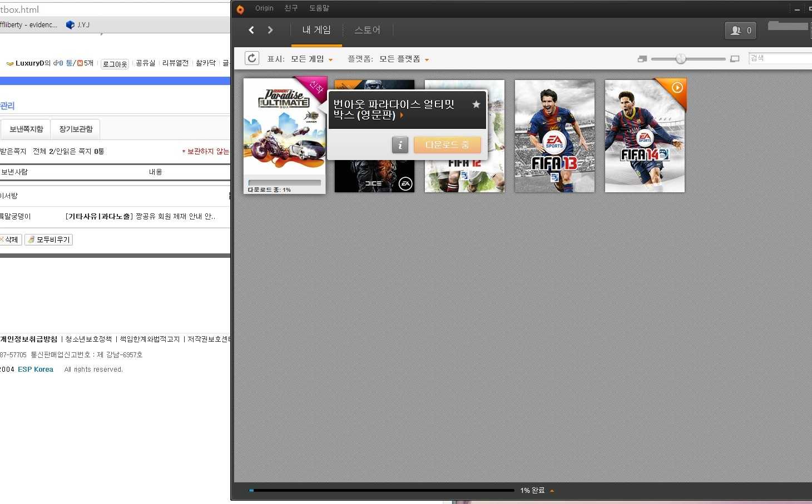
Task: Open the 리뷰열전 link in browser
Action: tap(175, 63)
